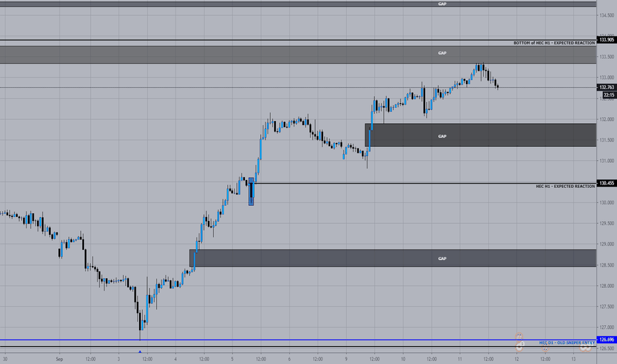Open the double event icon near the 13th
Image resolution: width=617 pixels, height=364 pixels.
585,347
